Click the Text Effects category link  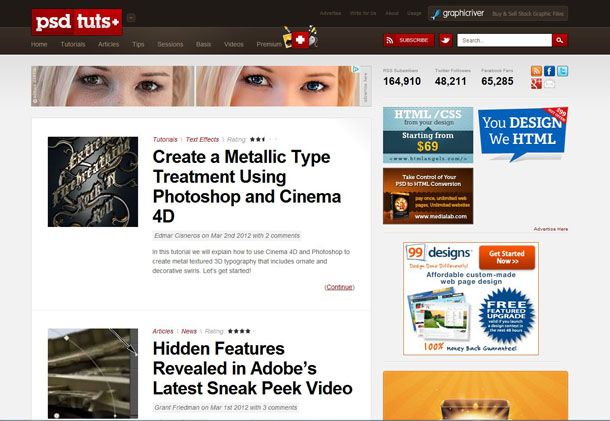[202, 139]
